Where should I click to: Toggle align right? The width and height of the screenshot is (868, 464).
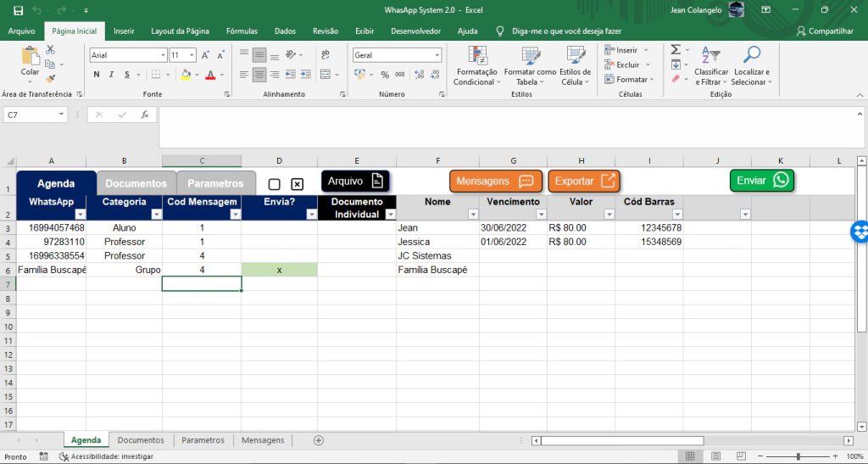(275, 74)
